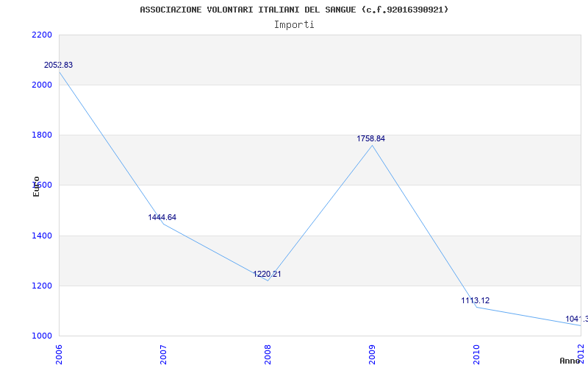The width and height of the screenshot is (588, 368).
Task: Click the 2012 x-axis year label
Action: pos(581,353)
